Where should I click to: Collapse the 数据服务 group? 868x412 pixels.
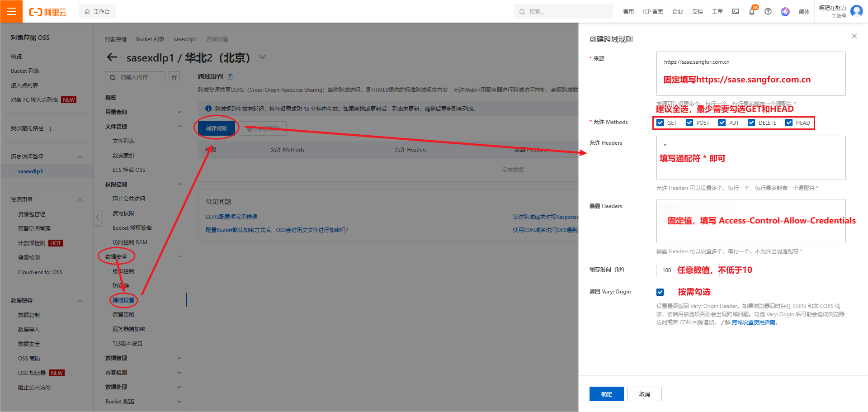tap(80, 301)
